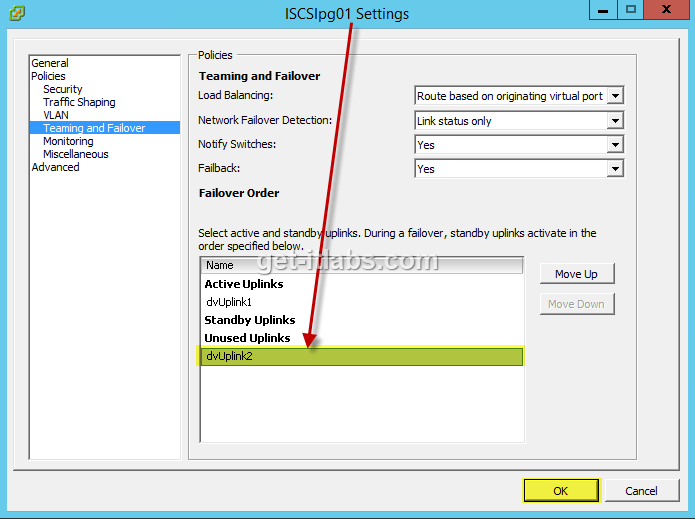The image size is (695, 519).
Task: Click the Name column header
Action: (x=362, y=265)
